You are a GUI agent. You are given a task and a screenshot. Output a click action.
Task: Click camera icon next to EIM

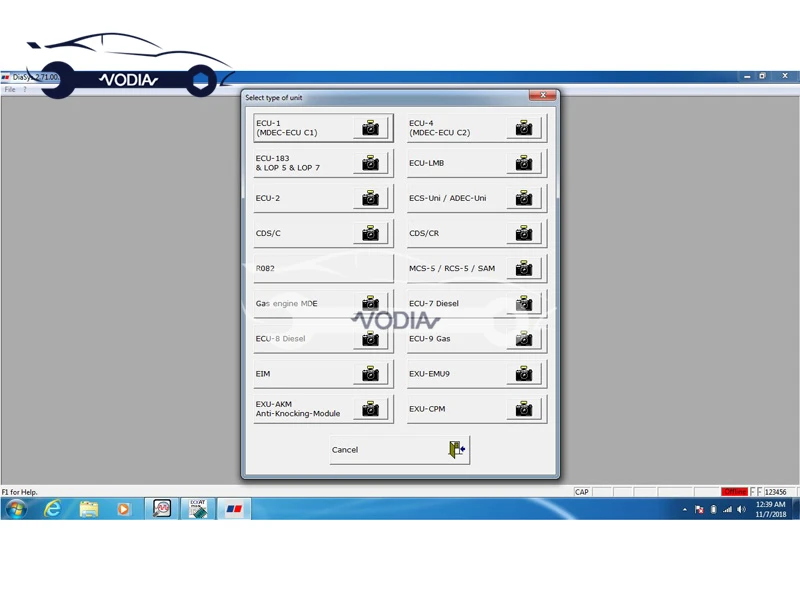click(370, 373)
